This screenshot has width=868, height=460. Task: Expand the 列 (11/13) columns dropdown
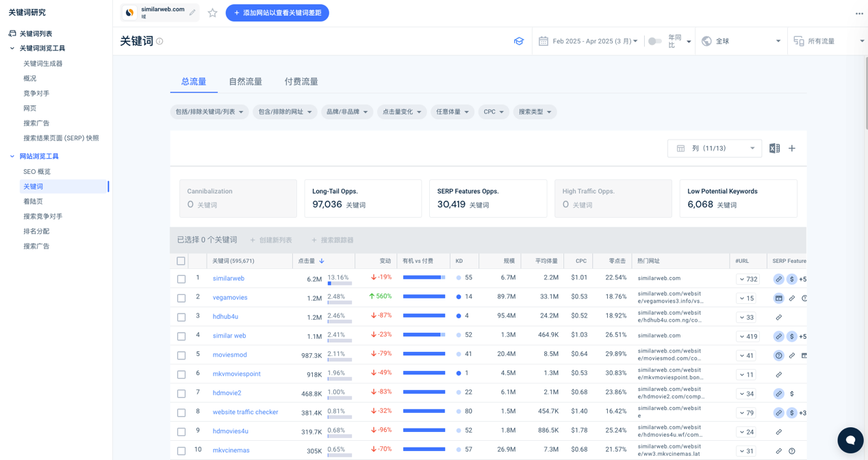click(714, 149)
